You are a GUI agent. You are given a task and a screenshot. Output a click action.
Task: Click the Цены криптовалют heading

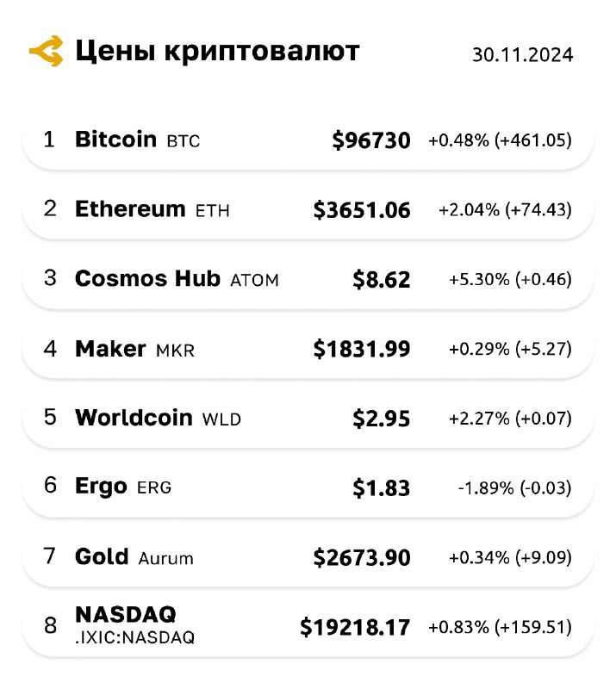point(217,52)
